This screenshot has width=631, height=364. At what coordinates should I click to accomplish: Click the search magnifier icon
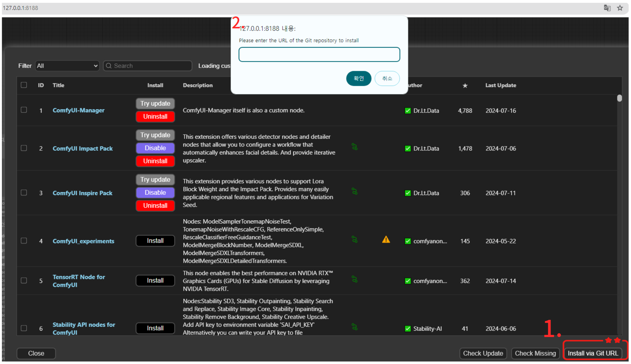click(x=109, y=66)
